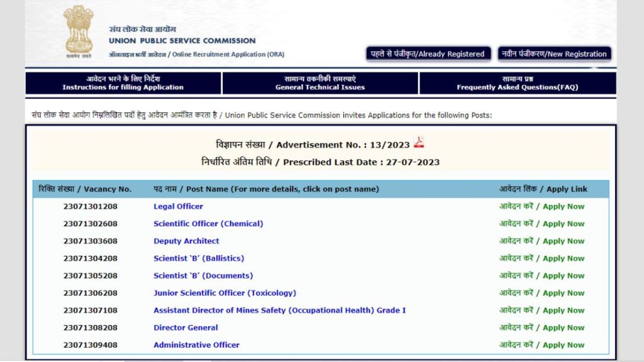This screenshot has width=644, height=362.
Task: Open Scientist 'B' (Ballistics) post
Action: coord(199,258)
